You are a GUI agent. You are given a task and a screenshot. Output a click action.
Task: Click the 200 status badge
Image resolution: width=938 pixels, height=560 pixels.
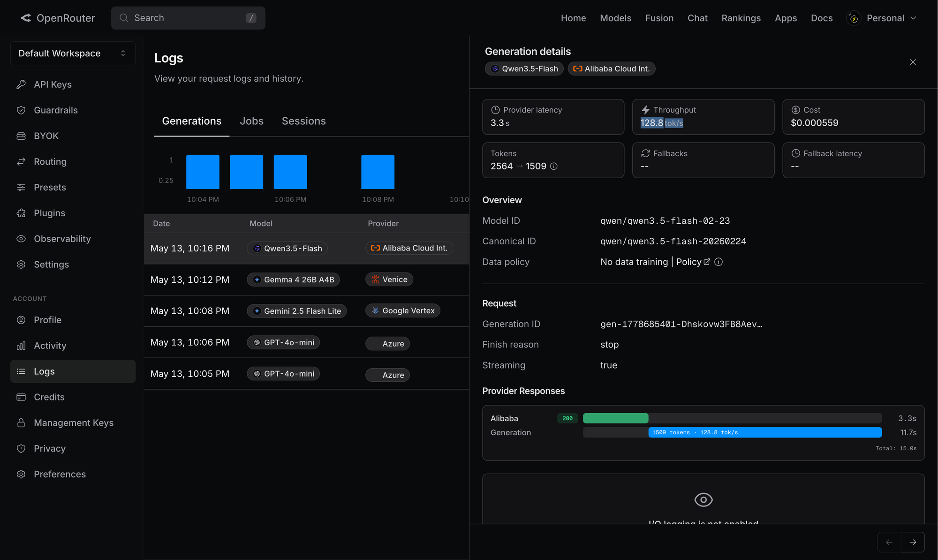tap(567, 418)
